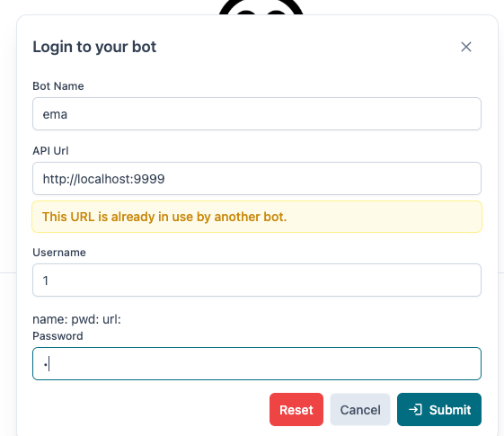Click the Bot Name label
The image size is (504, 436).
click(58, 86)
